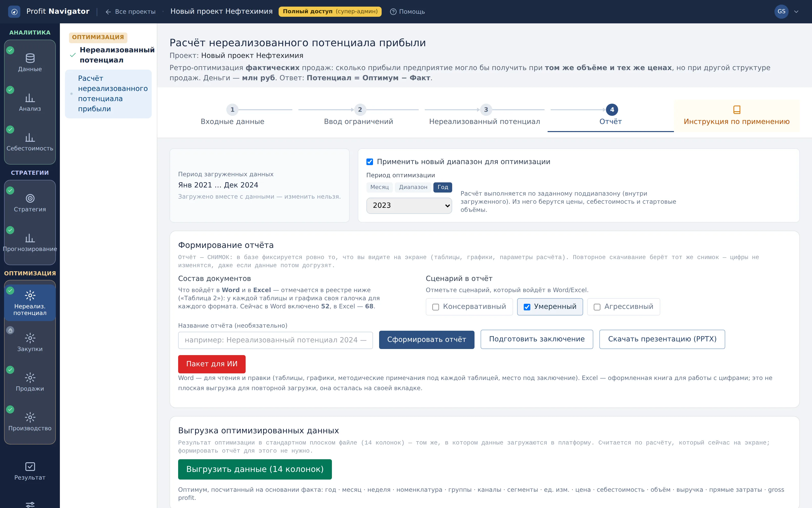Go to step 1 Входные данные
The width and height of the screenshot is (812, 508).
coord(232,115)
